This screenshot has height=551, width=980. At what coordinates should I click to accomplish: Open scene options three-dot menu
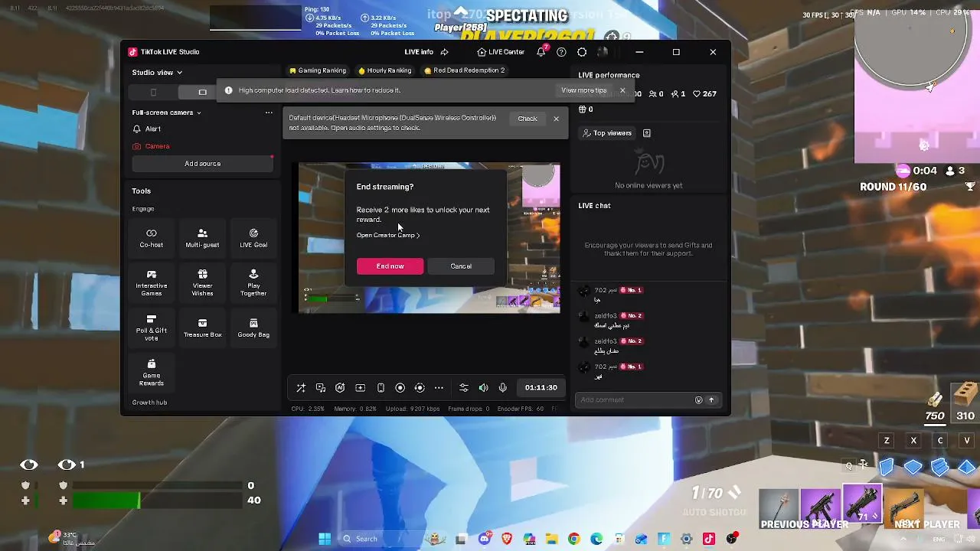(269, 112)
